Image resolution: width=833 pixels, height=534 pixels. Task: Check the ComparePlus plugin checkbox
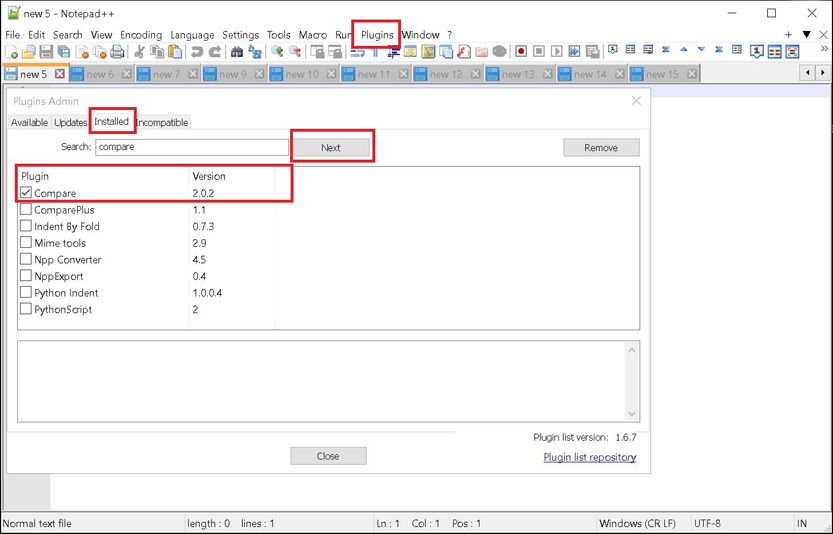26,209
